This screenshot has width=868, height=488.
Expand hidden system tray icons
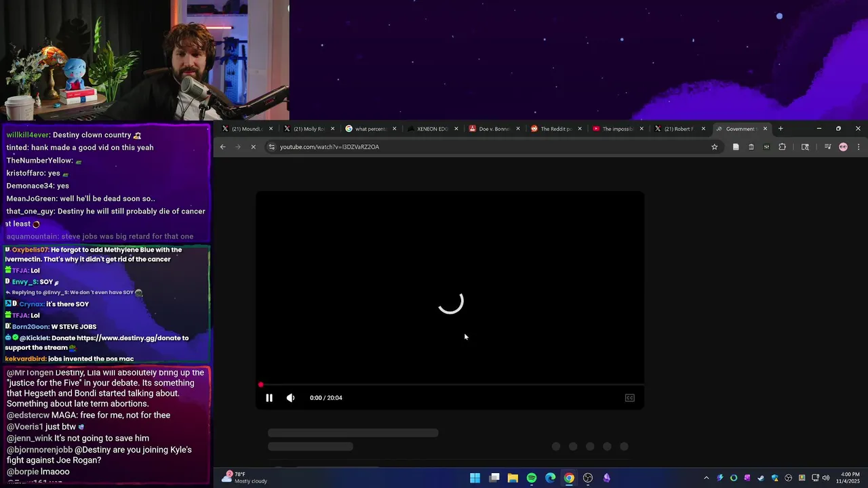click(x=706, y=478)
